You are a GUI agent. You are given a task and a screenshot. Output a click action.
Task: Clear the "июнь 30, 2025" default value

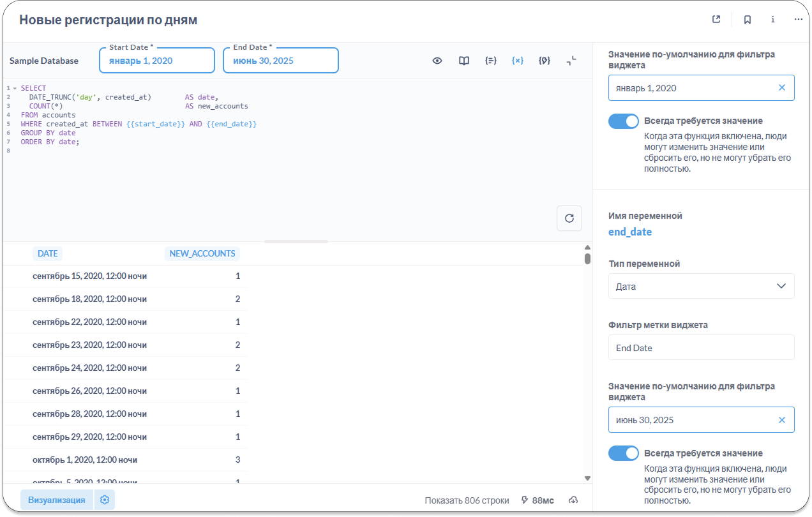(781, 420)
